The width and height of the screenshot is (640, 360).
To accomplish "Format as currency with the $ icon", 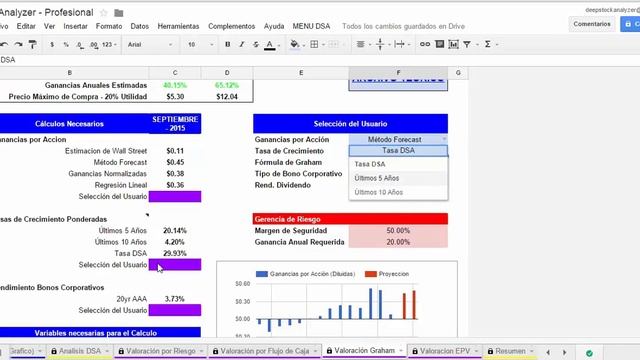I will click(x=52, y=44).
